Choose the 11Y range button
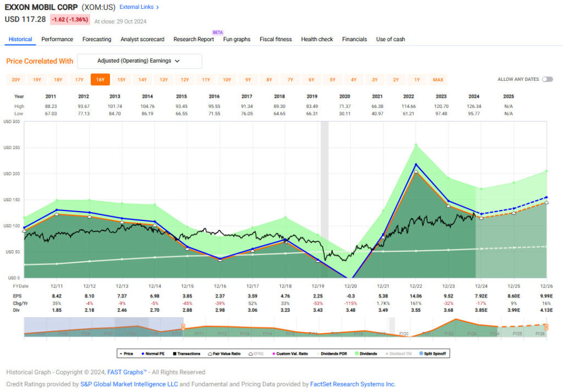This screenshot has width=563, height=392. [x=206, y=80]
